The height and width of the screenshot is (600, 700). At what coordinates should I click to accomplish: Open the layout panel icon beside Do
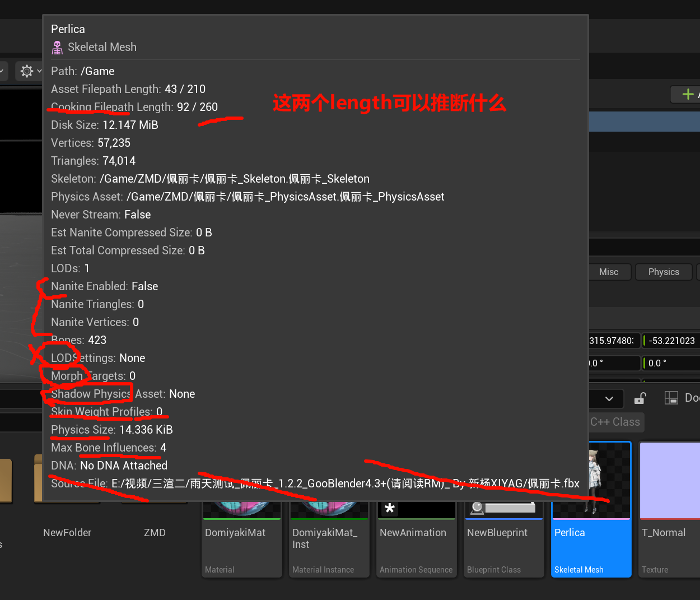point(671,398)
